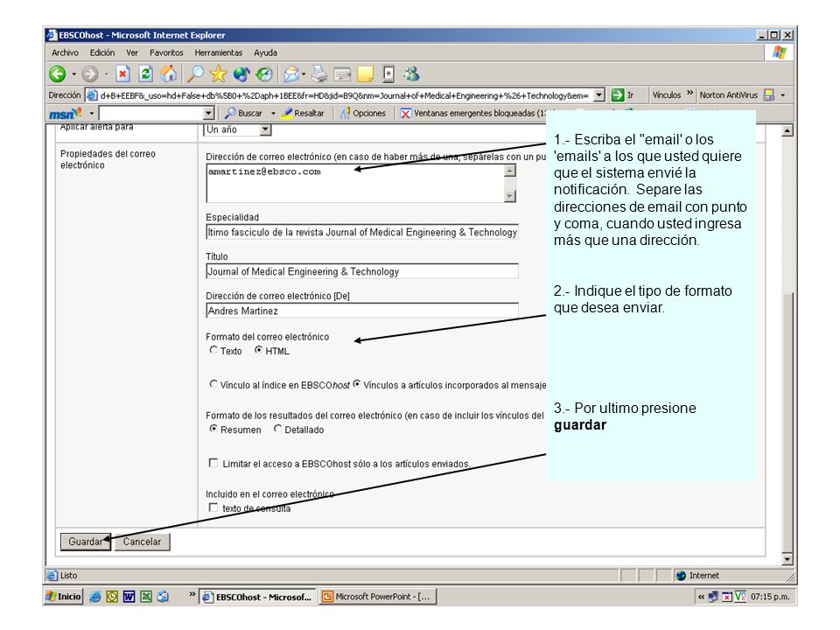Select the HTML email format radio
Screen dimensions: 840x630
pyautogui.click(x=259, y=350)
